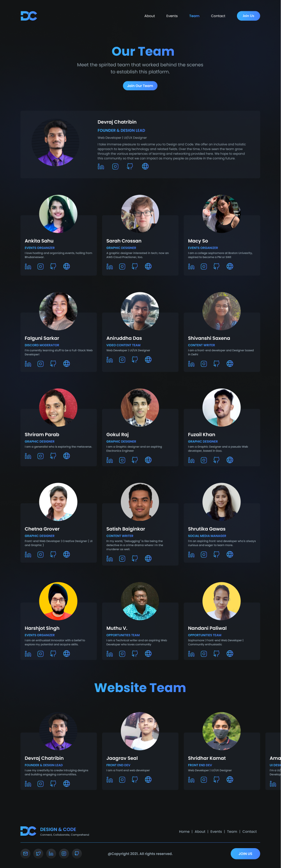Open Macy So's website globe icon

pyautogui.click(x=230, y=266)
